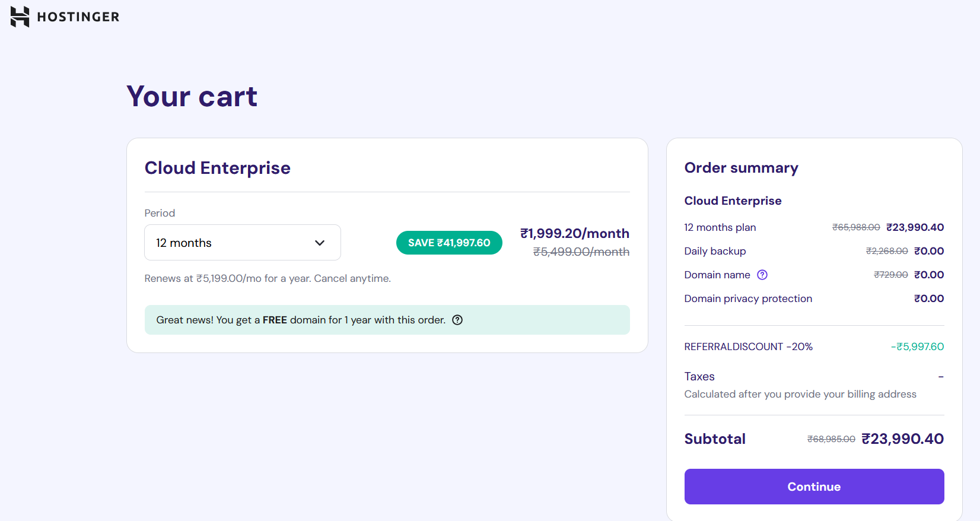The image size is (980, 521).
Task: Click the renewal terms text under Period
Action: [268, 278]
